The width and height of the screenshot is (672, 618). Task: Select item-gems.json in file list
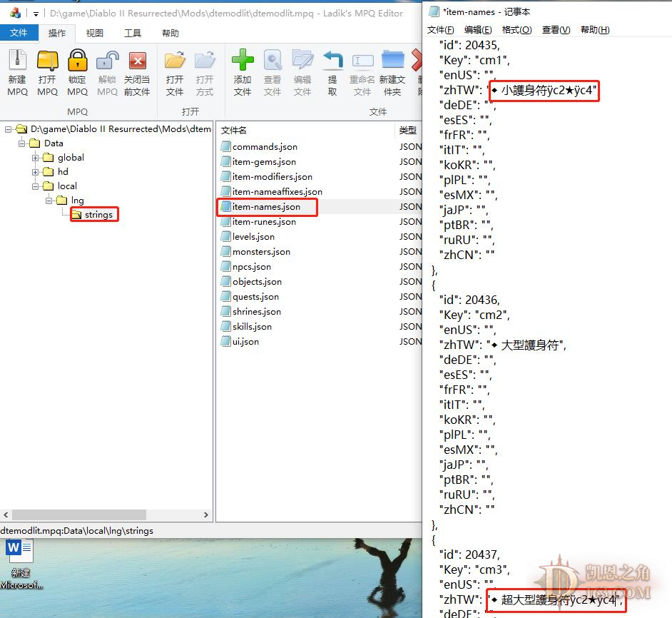(x=264, y=162)
